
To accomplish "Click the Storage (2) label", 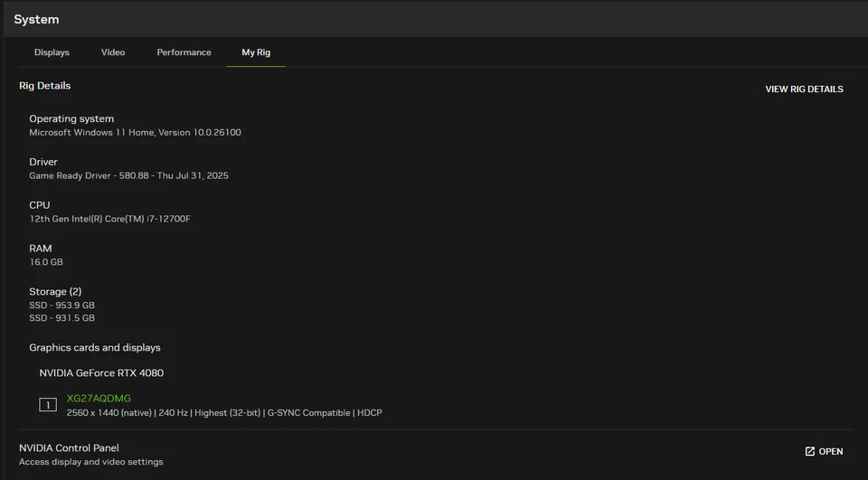I will (55, 292).
